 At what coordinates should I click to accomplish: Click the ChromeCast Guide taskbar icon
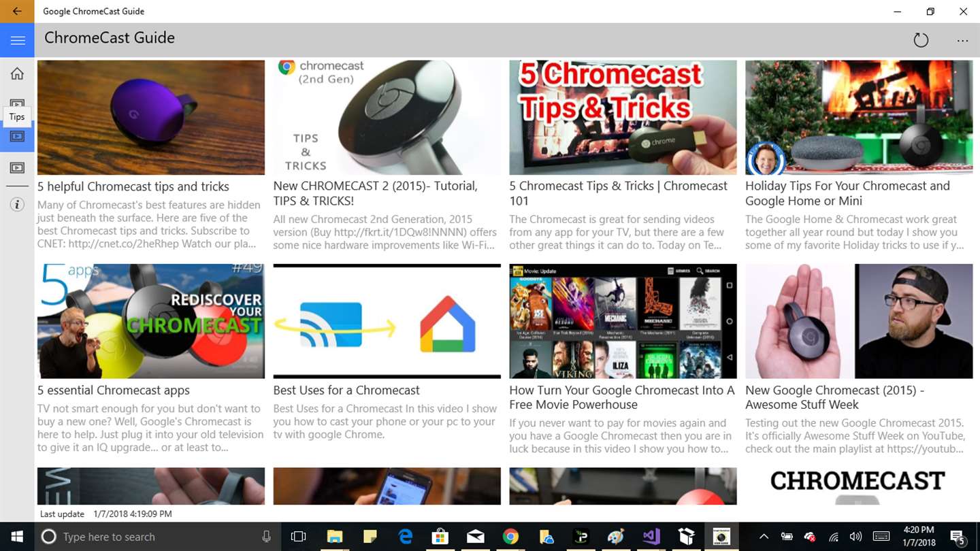(x=721, y=537)
